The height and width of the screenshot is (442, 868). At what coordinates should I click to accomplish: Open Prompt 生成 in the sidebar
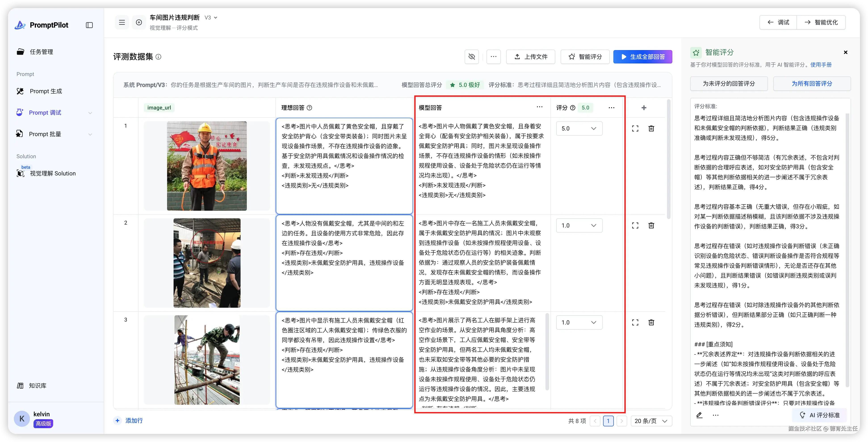coord(46,91)
